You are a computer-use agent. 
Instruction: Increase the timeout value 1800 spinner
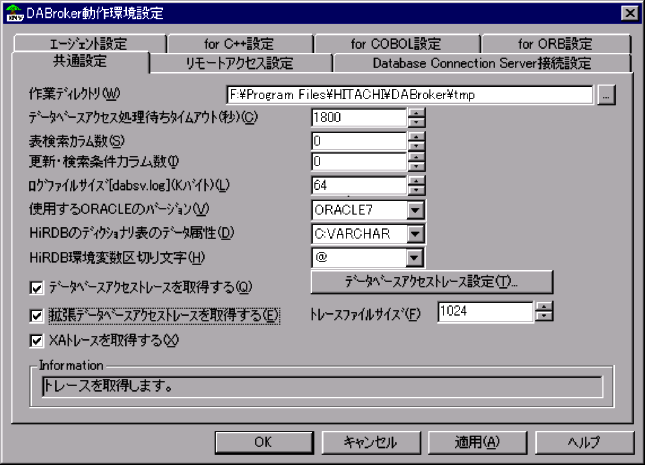click(416, 113)
